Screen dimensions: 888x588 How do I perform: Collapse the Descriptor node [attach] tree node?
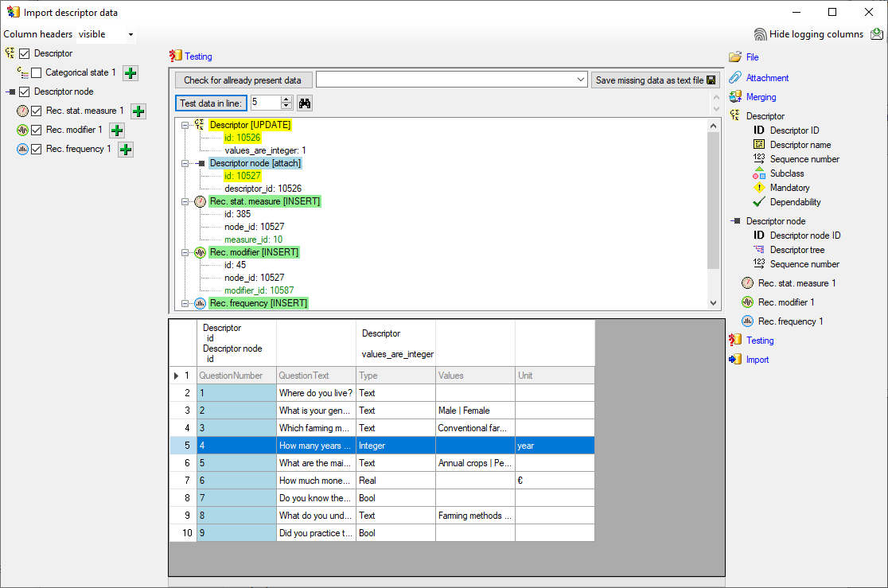[185, 163]
